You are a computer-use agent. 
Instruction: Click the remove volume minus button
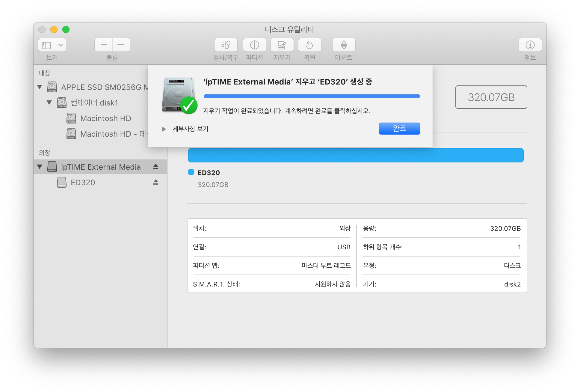[121, 45]
